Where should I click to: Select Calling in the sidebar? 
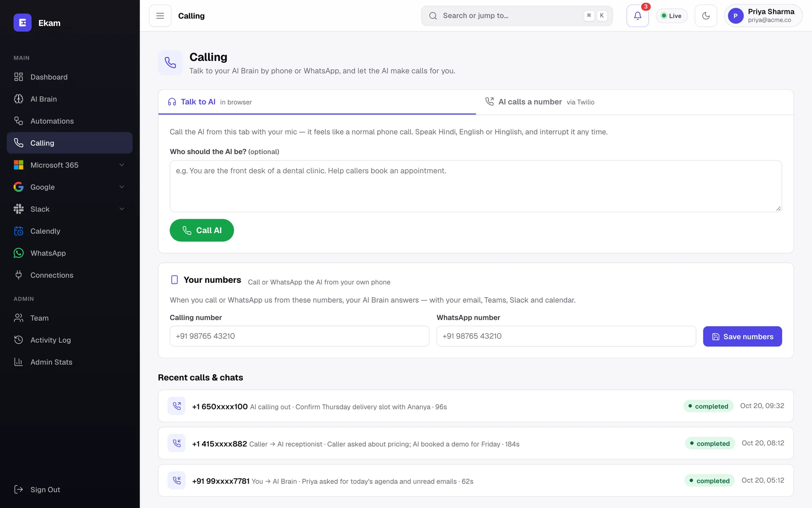coord(69,143)
